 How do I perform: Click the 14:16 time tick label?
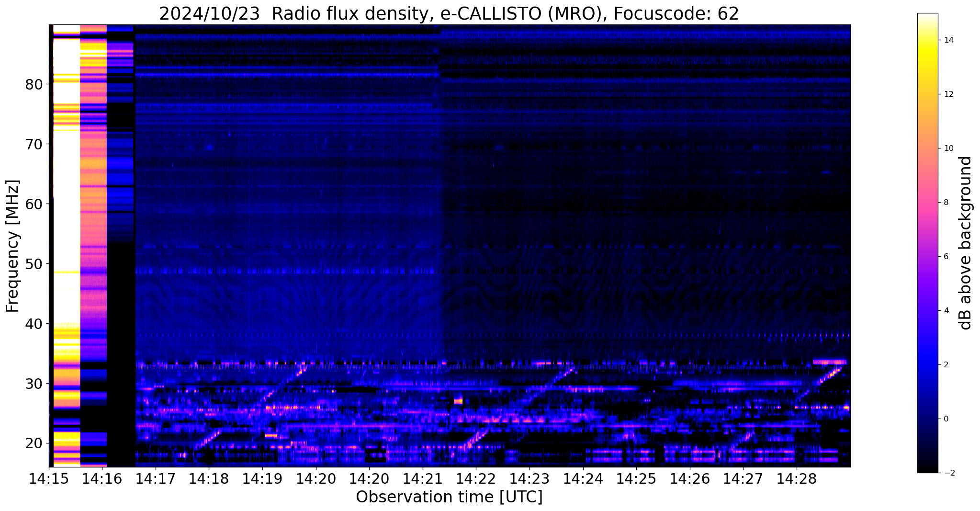tap(102, 479)
